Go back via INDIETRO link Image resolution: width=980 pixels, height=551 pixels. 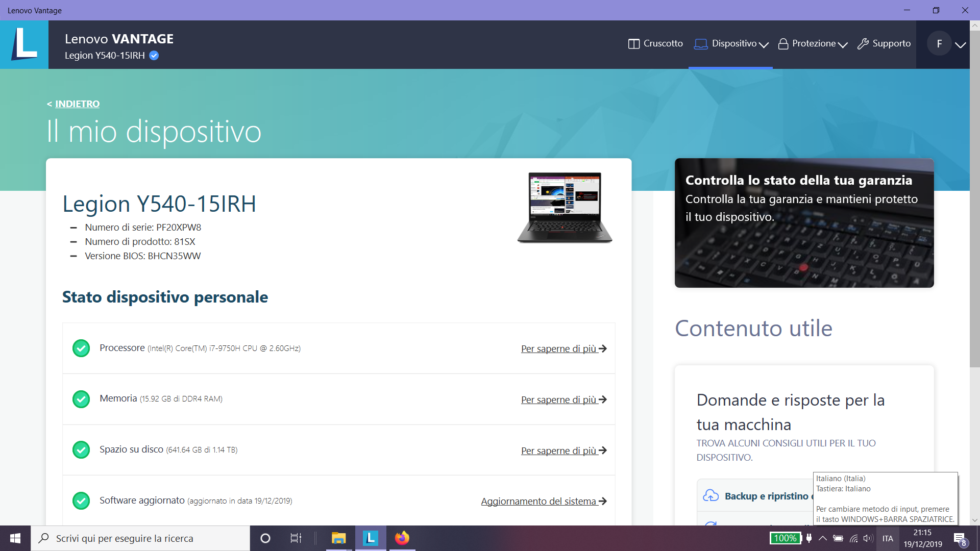(x=77, y=104)
